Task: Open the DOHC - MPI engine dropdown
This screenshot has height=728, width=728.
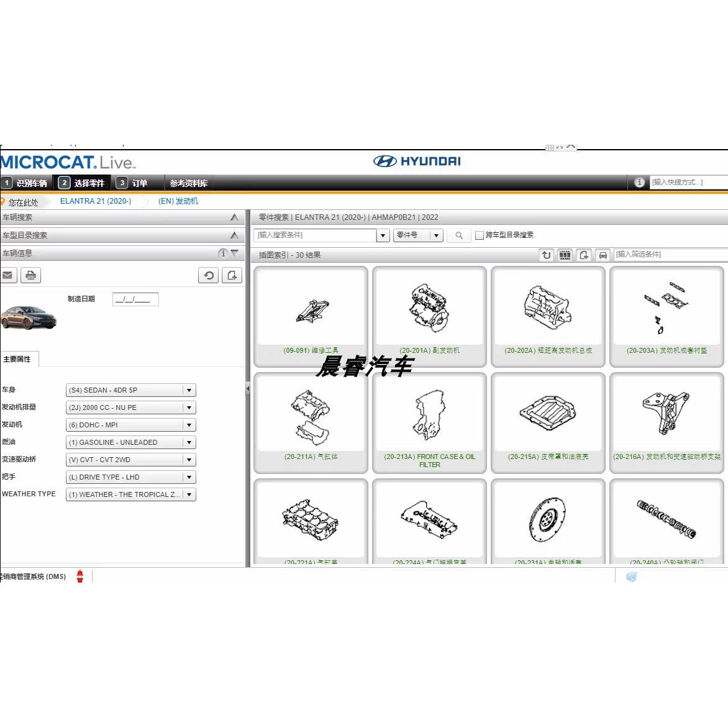Action: 131,425
